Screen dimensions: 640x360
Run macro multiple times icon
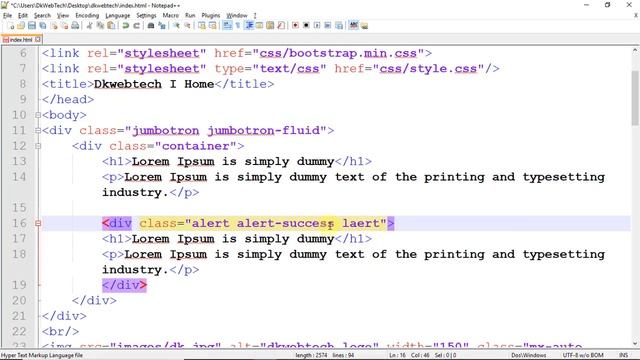coord(327,26)
